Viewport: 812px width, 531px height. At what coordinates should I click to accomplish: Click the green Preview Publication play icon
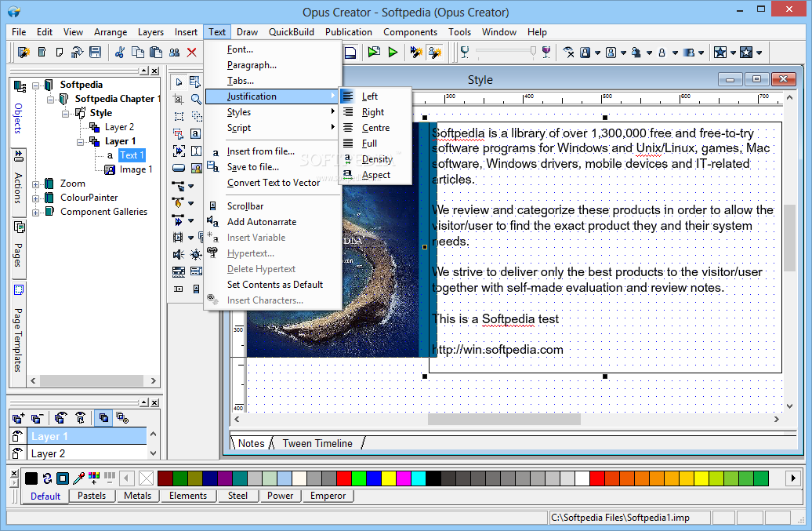point(393,53)
